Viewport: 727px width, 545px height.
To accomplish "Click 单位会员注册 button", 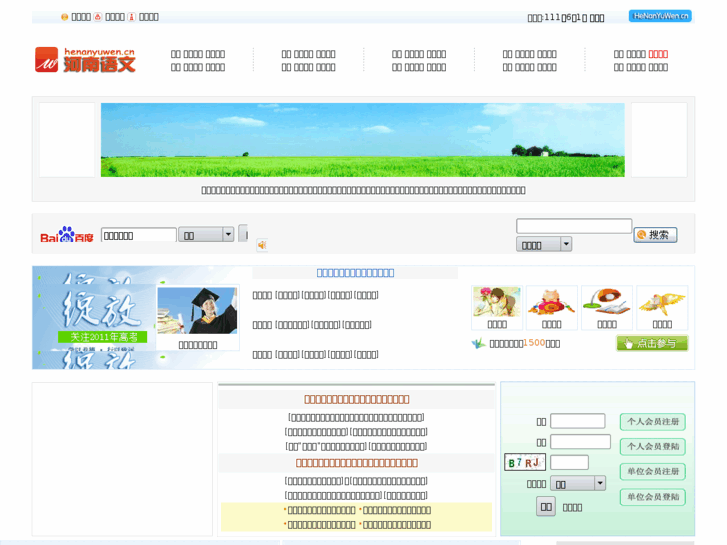I will pyautogui.click(x=653, y=472).
